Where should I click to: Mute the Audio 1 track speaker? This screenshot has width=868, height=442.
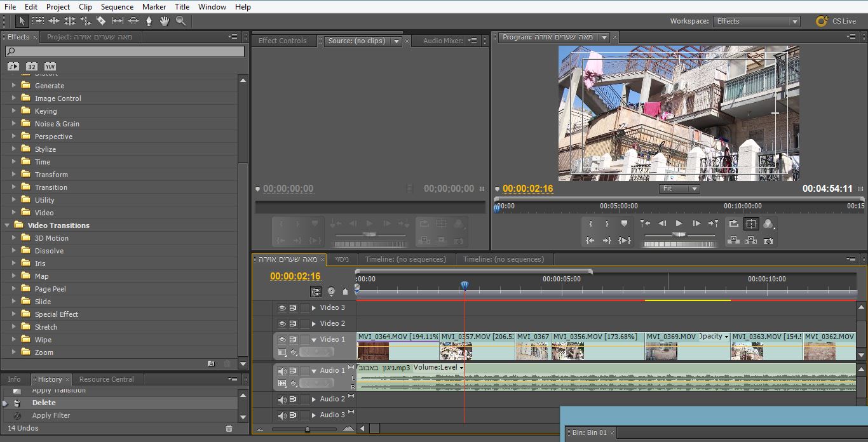tap(282, 371)
